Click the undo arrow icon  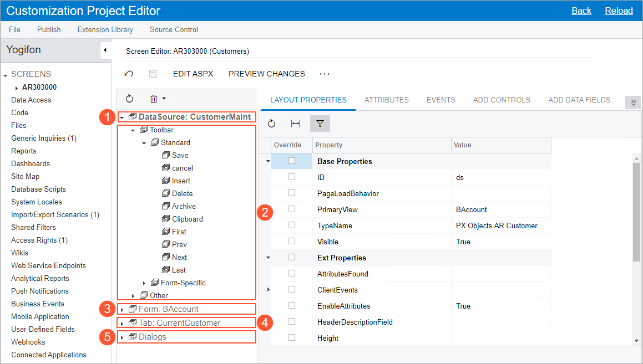point(129,74)
